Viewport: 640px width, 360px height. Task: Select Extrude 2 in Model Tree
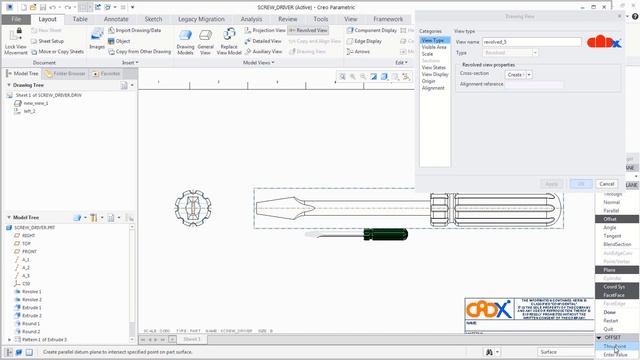[x=31, y=316]
